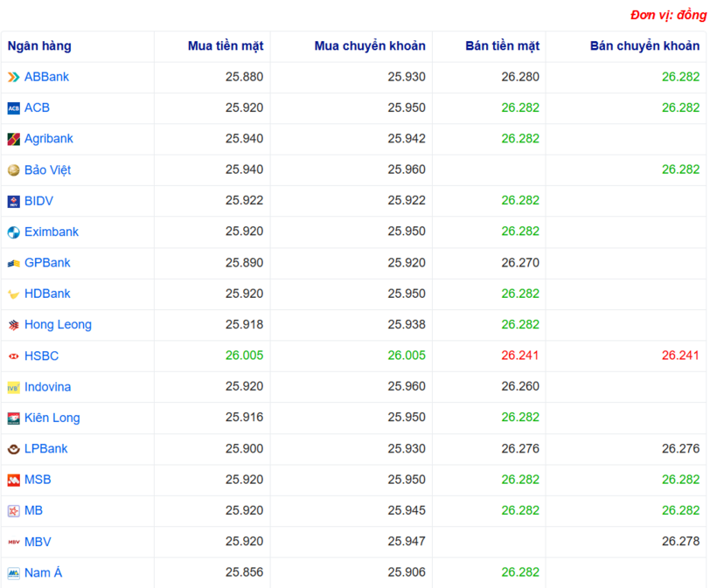Select HSBC's 26.005 cash buy rate

click(x=244, y=356)
